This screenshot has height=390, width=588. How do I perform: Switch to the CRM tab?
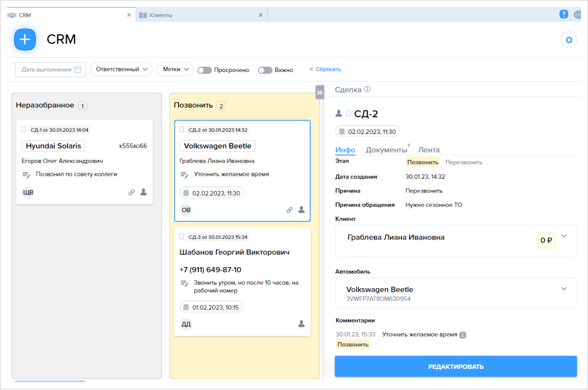click(x=71, y=15)
